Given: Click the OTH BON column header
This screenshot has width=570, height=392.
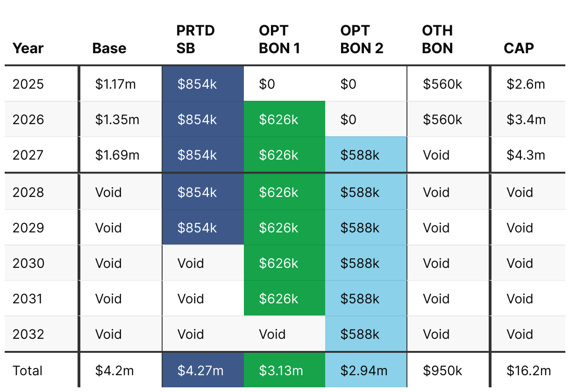Looking at the screenshot, I should 437,39.
